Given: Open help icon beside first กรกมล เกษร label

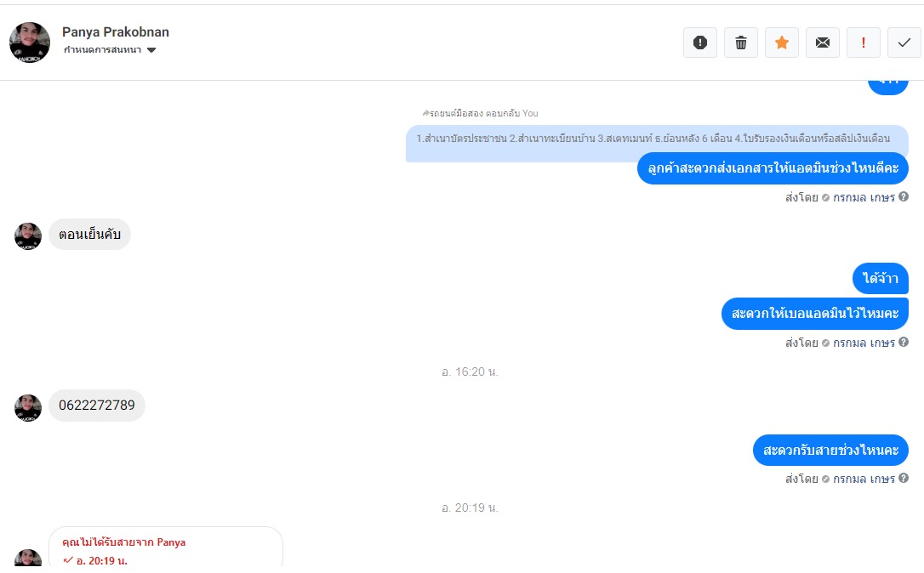Looking at the screenshot, I should pyautogui.click(x=904, y=196).
